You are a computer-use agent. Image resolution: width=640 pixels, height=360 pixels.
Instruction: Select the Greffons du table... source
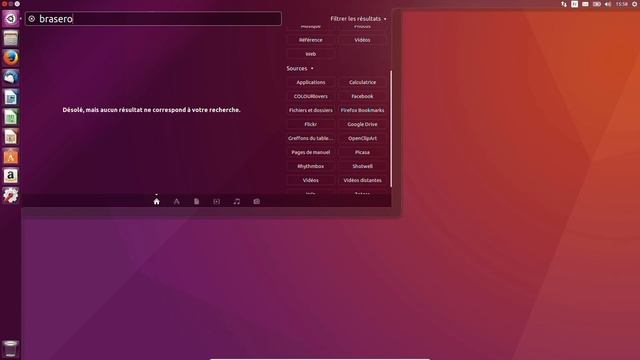click(x=311, y=138)
